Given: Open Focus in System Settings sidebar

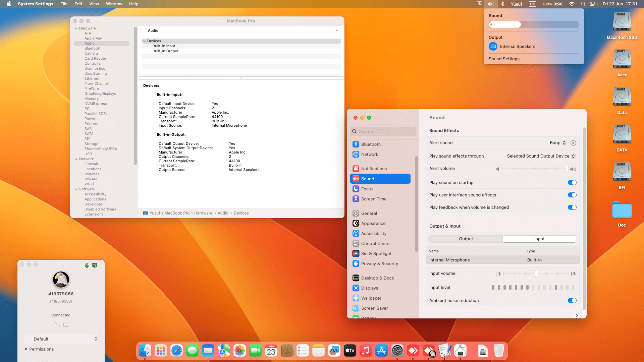Looking at the screenshot, I should point(380,189).
